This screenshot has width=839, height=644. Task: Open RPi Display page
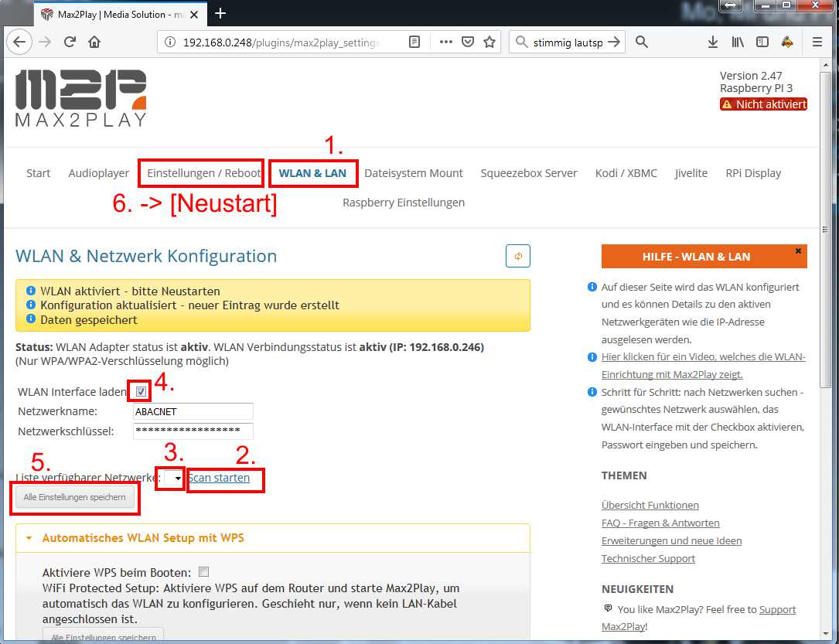pos(753,173)
